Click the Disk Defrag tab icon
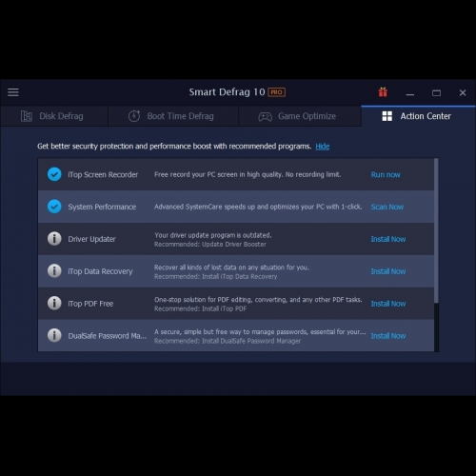 (27, 116)
